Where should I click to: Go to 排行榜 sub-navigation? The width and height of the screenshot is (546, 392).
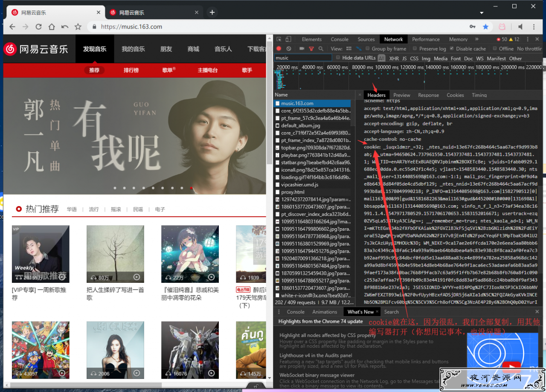pos(131,70)
